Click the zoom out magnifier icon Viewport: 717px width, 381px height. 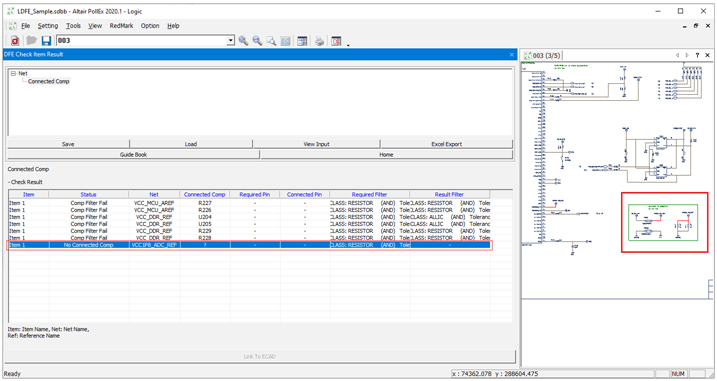point(257,41)
